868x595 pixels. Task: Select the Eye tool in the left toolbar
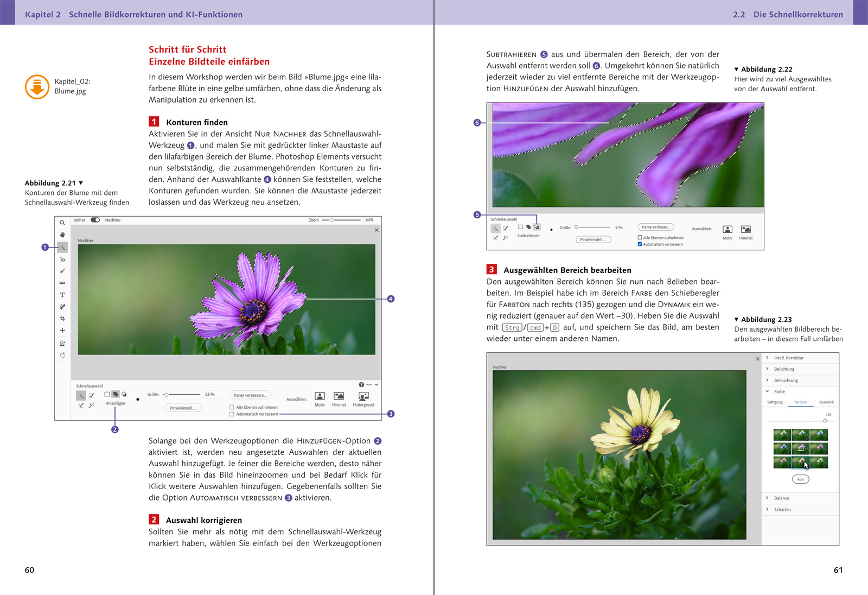point(62,259)
